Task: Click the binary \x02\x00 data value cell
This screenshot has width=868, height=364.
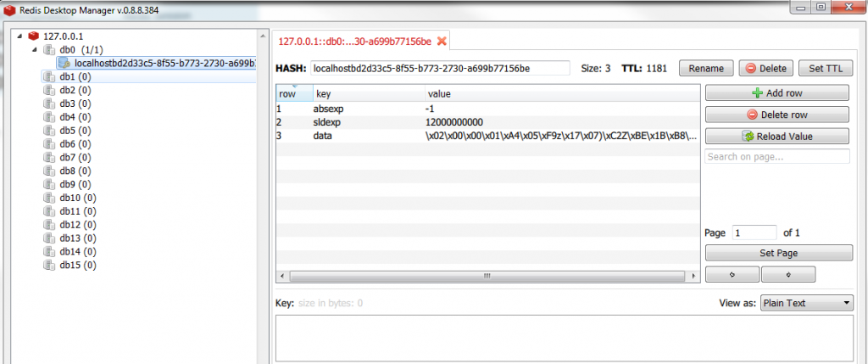Action: point(562,136)
